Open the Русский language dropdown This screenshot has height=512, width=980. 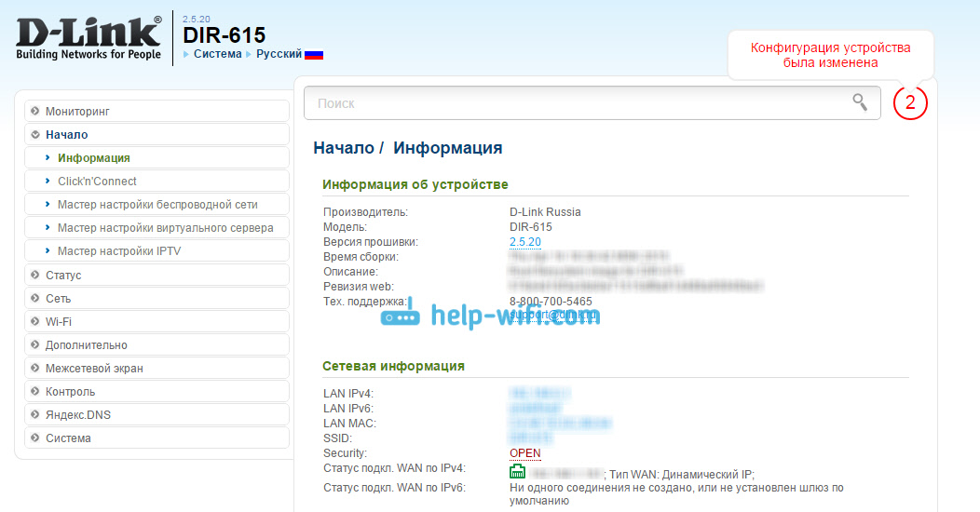click(x=279, y=55)
